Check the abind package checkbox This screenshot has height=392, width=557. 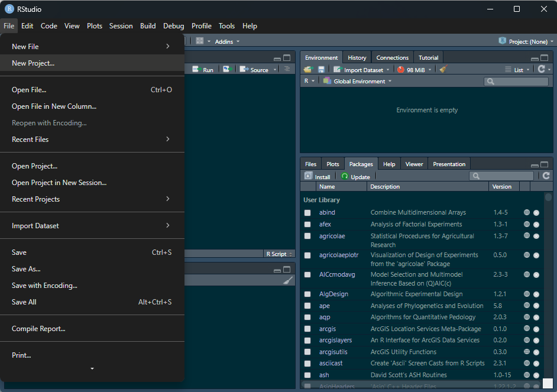click(307, 213)
